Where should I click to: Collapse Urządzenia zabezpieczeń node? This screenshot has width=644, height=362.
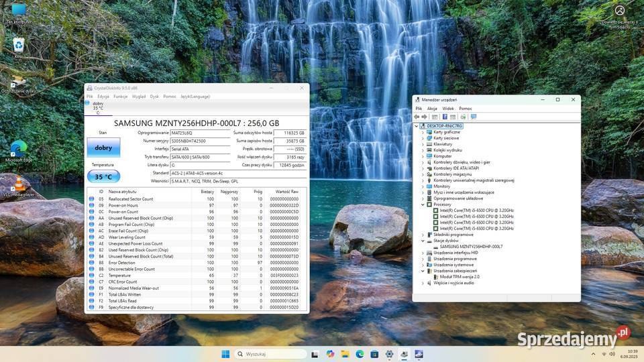coord(423,271)
